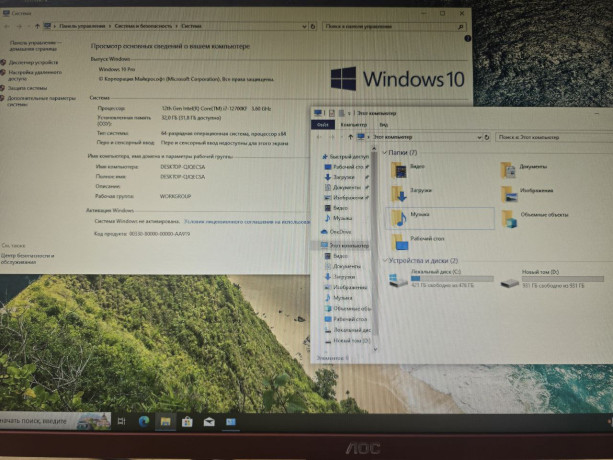Open Remote access settings in System window
This screenshot has height=460, width=613.
(35, 75)
